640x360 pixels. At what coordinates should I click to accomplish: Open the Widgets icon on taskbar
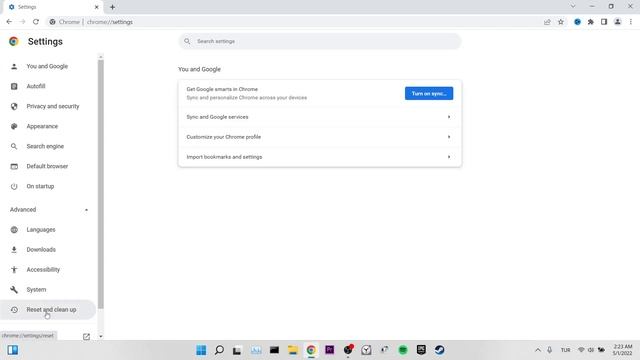(13, 350)
